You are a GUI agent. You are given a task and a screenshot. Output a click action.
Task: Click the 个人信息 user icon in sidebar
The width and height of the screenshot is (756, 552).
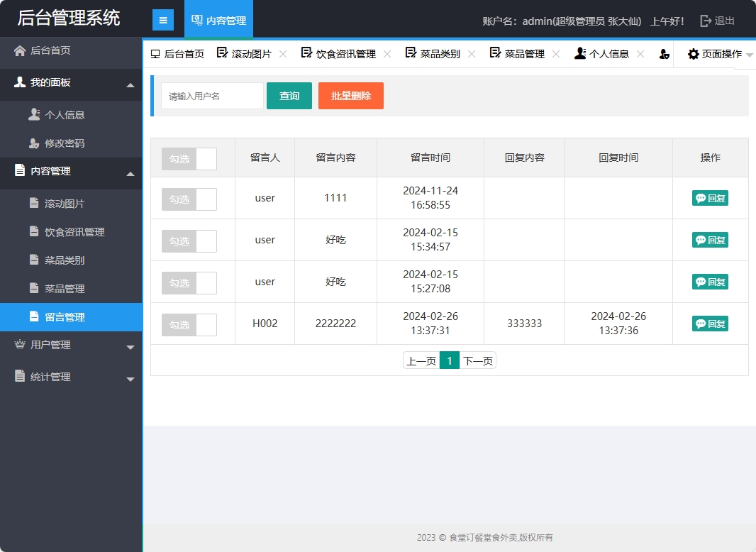point(34,114)
